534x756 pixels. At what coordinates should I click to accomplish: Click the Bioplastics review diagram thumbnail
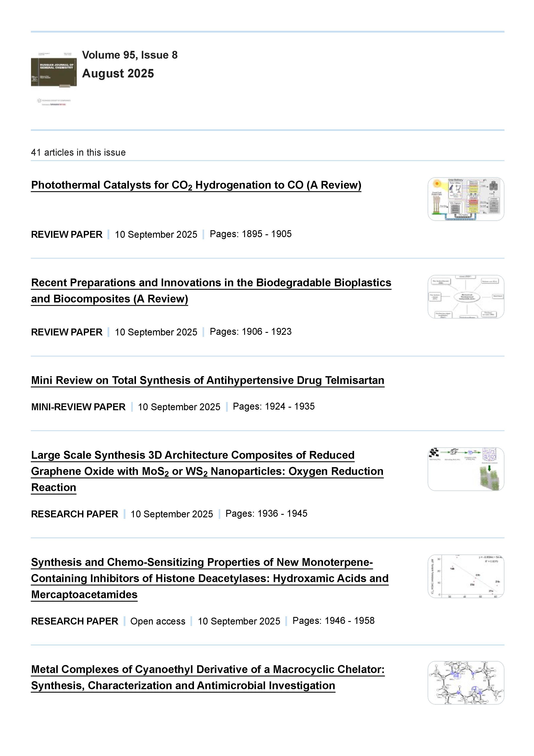[x=465, y=297]
